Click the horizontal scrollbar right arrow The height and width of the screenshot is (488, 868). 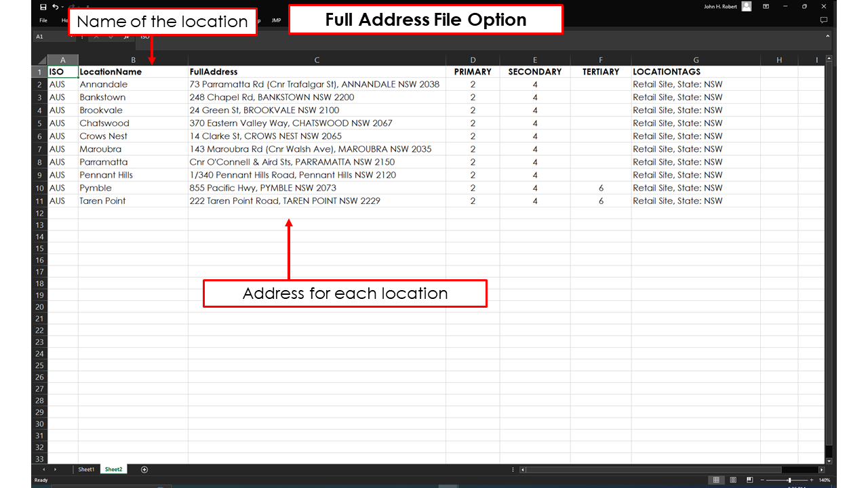coord(821,470)
